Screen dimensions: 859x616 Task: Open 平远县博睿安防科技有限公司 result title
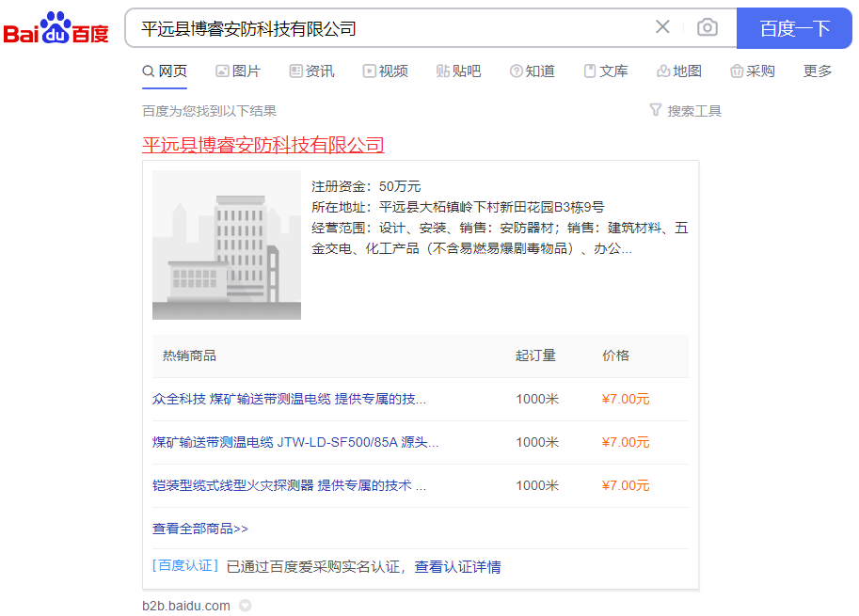[x=263, y=145]
